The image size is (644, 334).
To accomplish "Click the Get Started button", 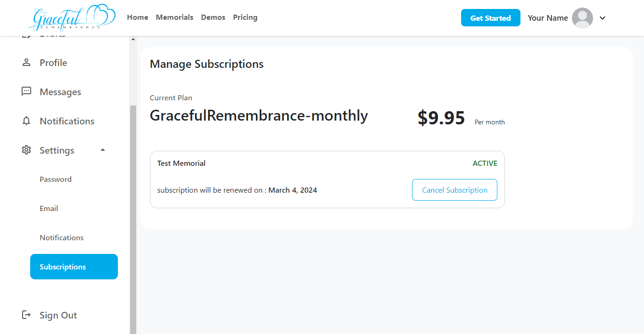I will [490, 18].
